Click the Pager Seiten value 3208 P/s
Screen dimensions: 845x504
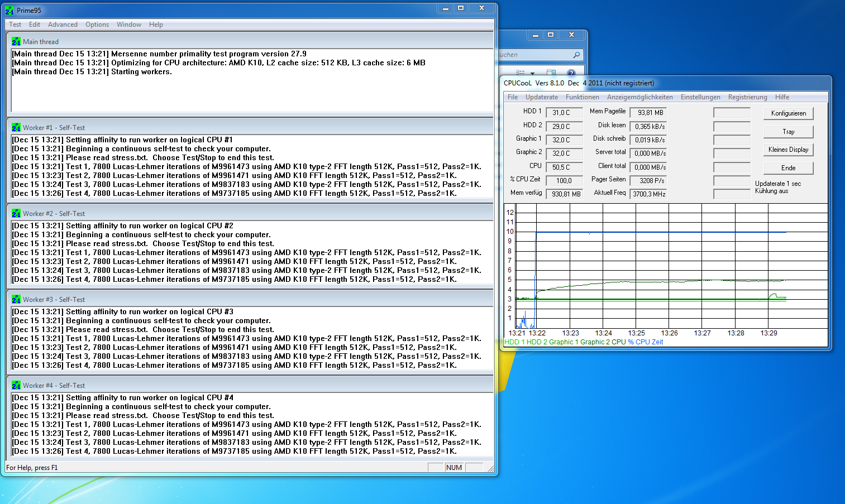(x=648, y=181)
